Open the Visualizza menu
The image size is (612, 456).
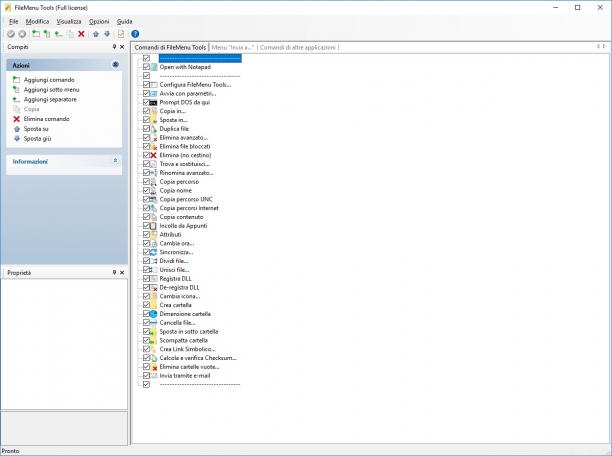click(69, 21)
